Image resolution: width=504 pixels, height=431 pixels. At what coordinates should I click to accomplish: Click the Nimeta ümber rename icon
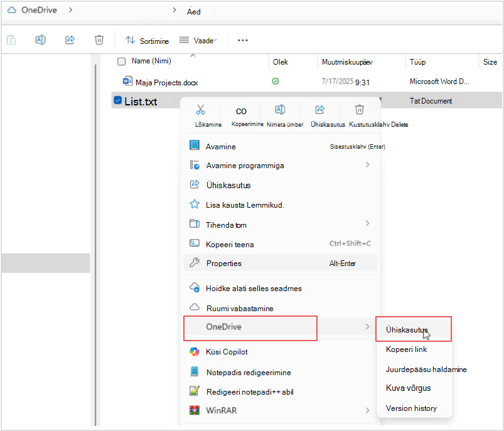click(280, 110)
